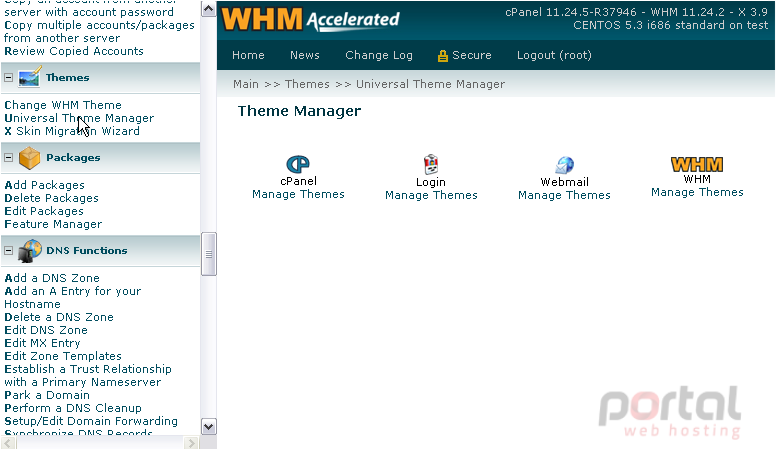The width and height of the screenshot is (776, 450).
Task: Click the Packages box icon
Action: pos(29,158)
